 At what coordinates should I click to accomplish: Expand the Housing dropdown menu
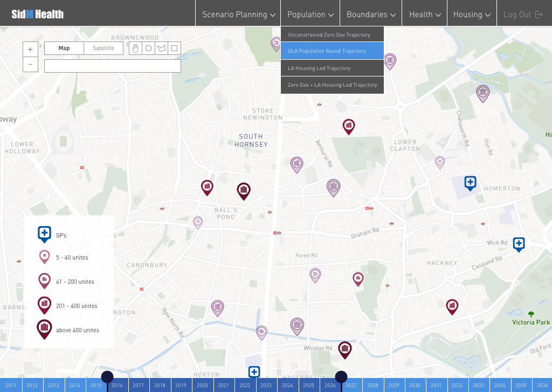coord(472,15)
